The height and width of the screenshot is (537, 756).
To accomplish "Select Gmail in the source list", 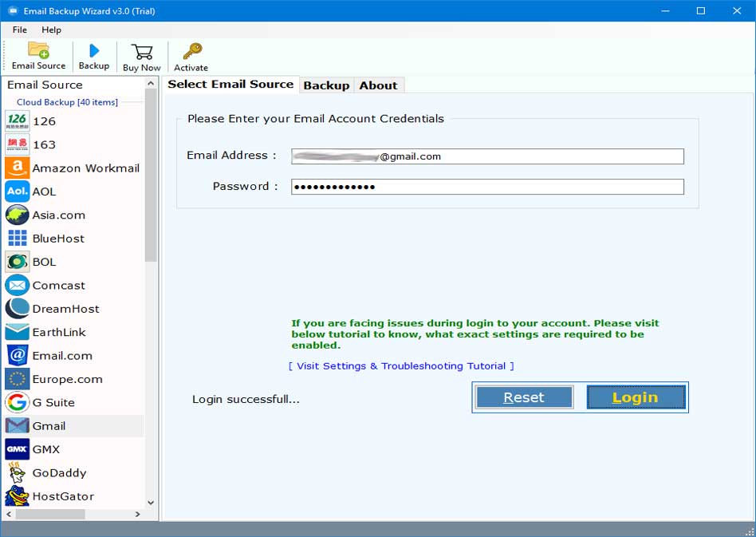I will (x=74, y=426).
